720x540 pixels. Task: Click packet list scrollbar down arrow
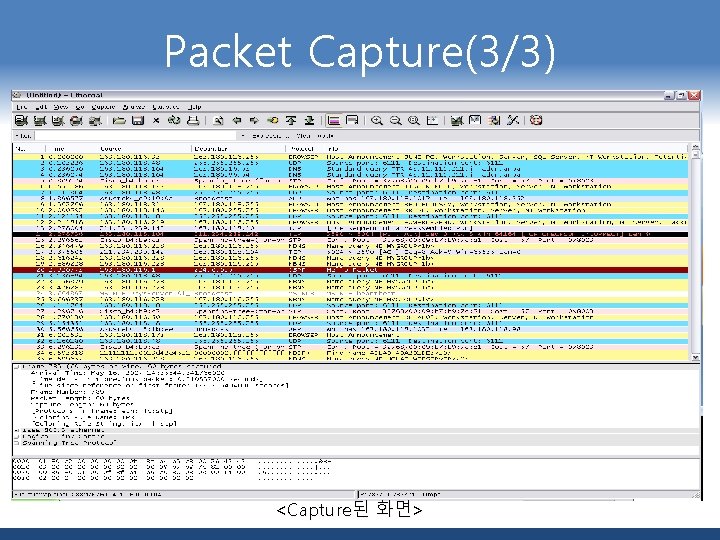coord(695,357)
